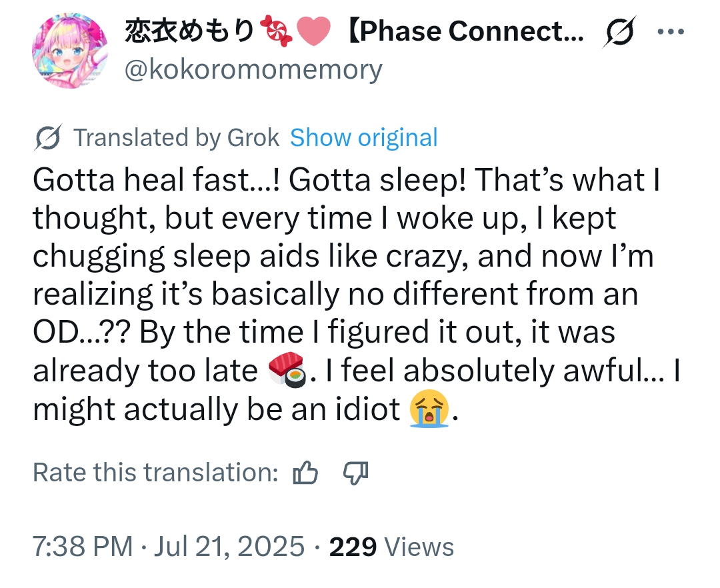Click the 'Translated by Grok' label
This screenshot has width=720, height=588.
pos(176,137)
